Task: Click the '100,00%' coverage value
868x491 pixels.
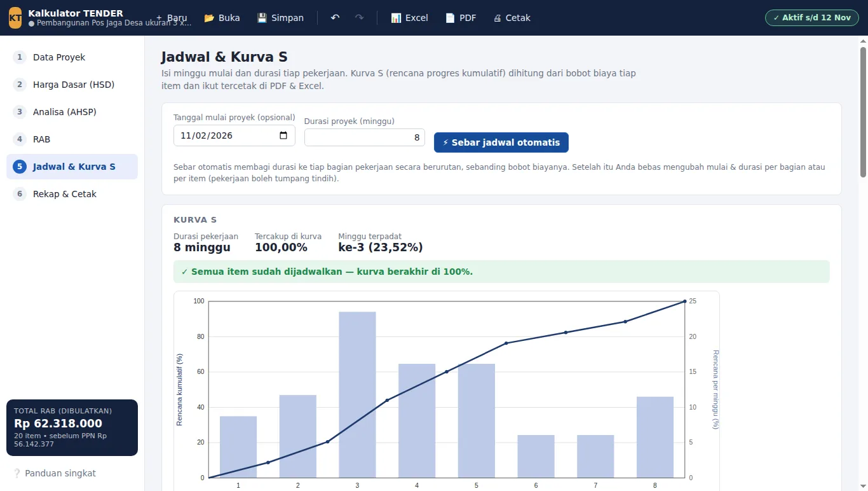Action: coord(281,247)
